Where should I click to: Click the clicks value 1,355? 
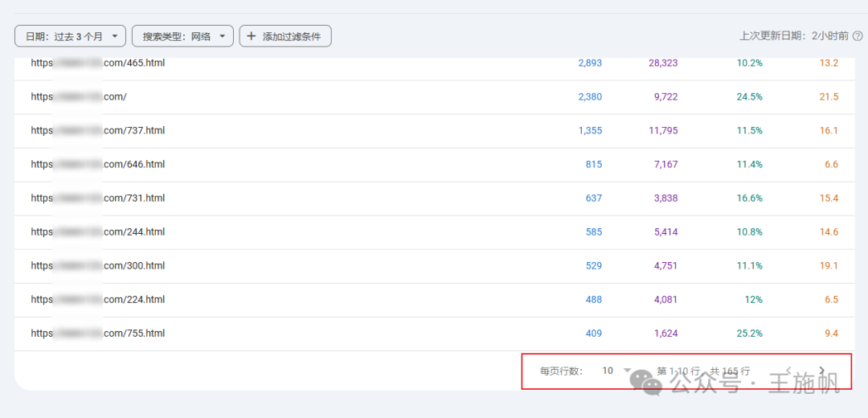coord(590,131)
